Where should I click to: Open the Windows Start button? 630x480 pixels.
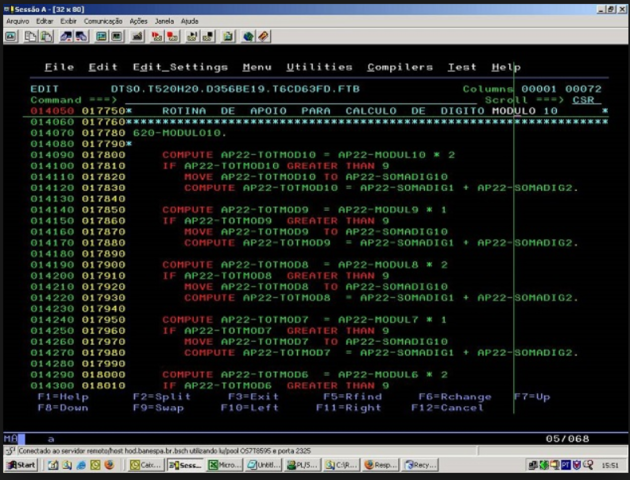pyautogui.click(x=22, y=465)
